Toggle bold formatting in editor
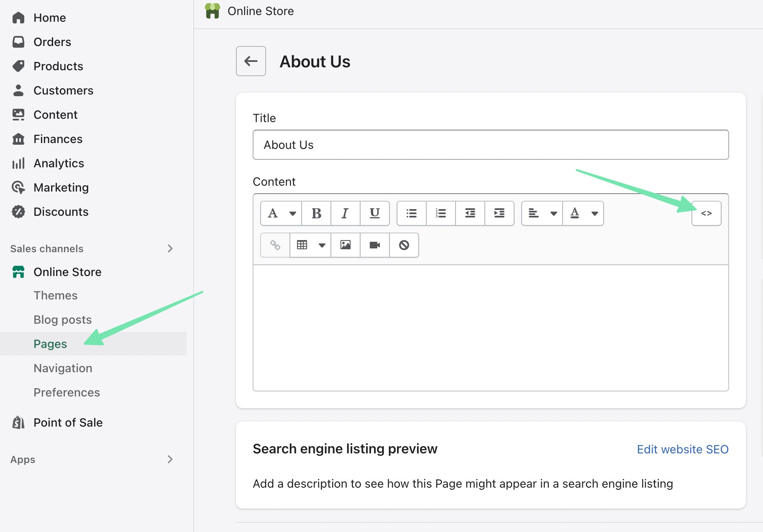This screenshot has height=532, width=763. click(316, 213)
